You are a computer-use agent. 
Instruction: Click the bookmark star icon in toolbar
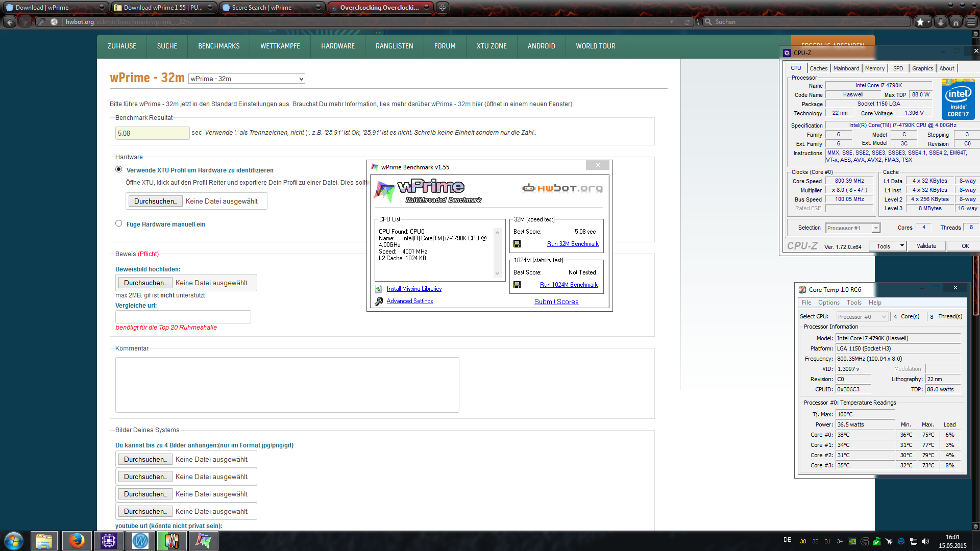[920, 22]
